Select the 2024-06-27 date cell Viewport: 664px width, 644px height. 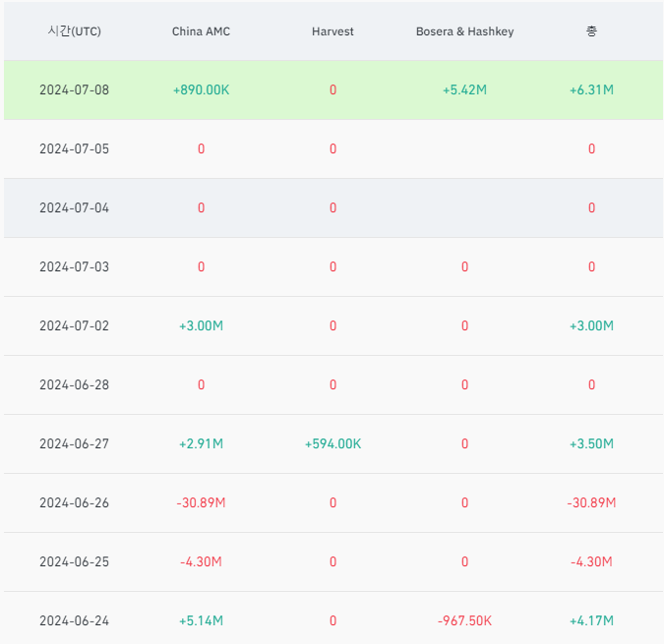pos(74,443)
